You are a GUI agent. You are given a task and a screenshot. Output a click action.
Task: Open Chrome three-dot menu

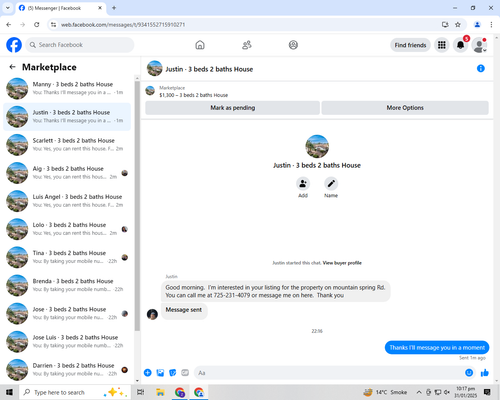491,24
